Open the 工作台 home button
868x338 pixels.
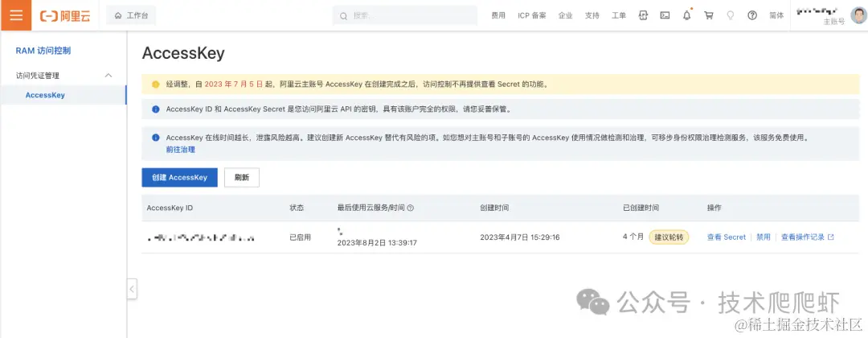131,15
